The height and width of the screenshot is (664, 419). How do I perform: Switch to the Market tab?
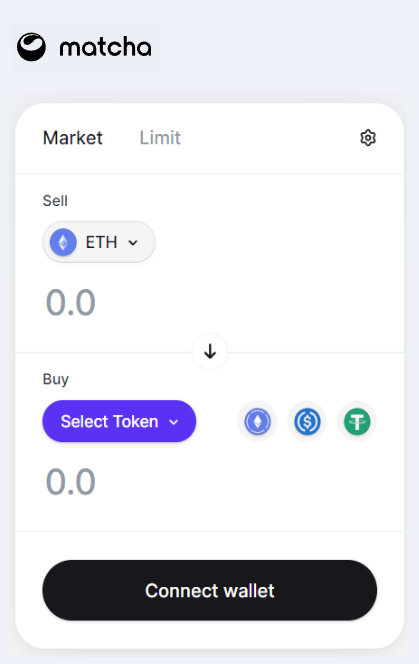[x=72, y=138]
